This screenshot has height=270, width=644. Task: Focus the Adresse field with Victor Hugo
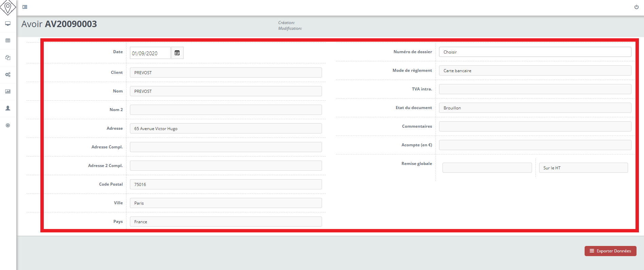tap(226, 129)
